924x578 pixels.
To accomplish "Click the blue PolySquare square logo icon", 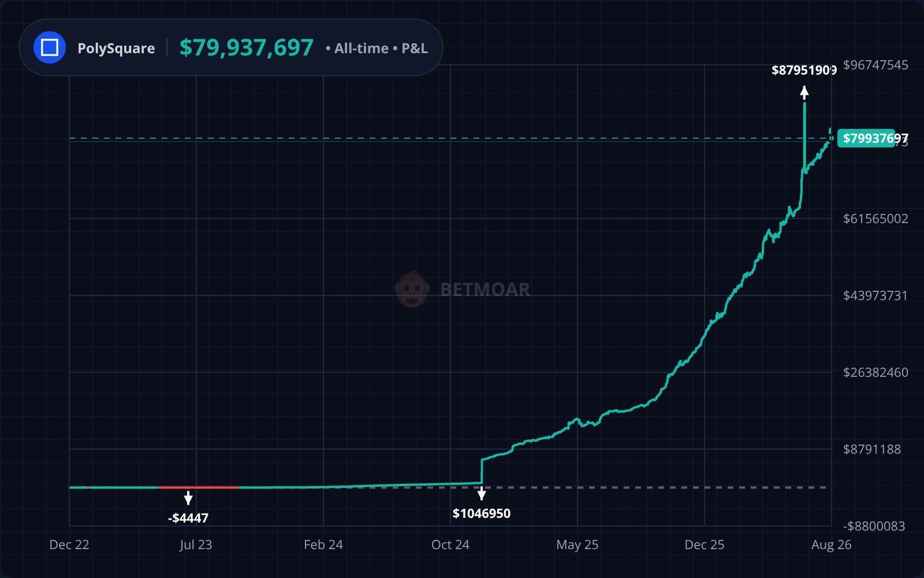I will [50, 47].
